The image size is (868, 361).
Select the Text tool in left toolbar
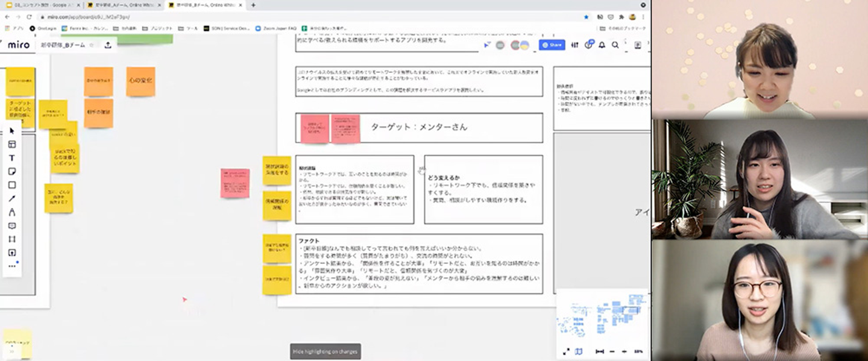coord(12,158)
